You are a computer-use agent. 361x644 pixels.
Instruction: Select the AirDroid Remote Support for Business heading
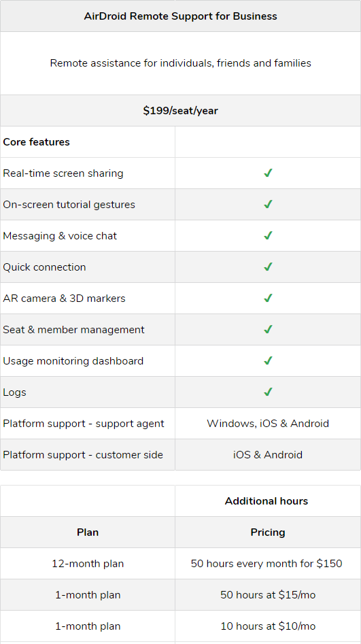180,16
